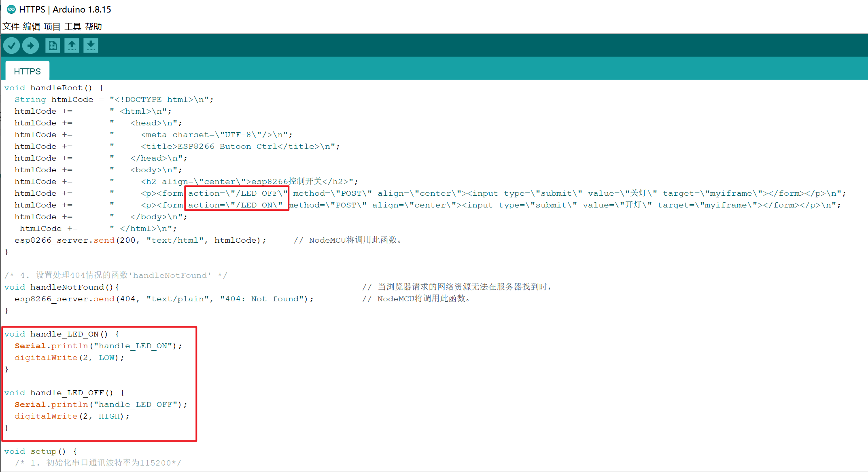Image resolution: width=868 pixels, height=472 pixels.
Task: Create a new sketch via toolbar icon
Action: tap(53, 45)
